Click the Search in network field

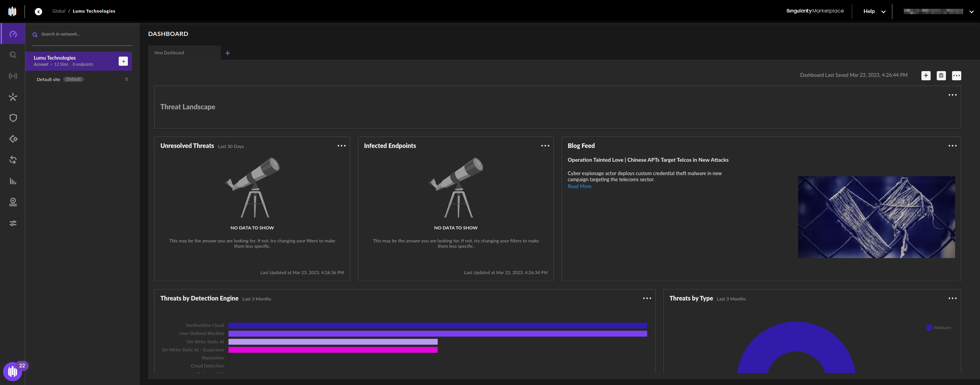(x=82, y=34)
